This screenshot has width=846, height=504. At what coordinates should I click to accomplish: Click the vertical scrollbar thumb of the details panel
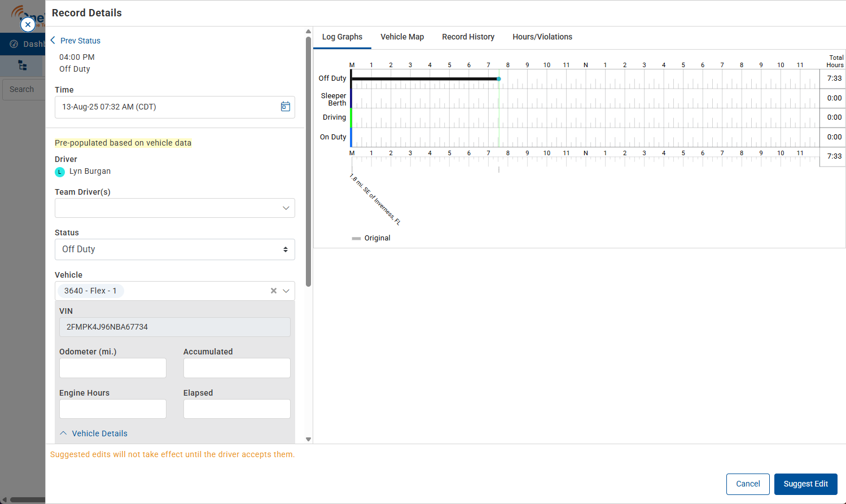point(308,161)
